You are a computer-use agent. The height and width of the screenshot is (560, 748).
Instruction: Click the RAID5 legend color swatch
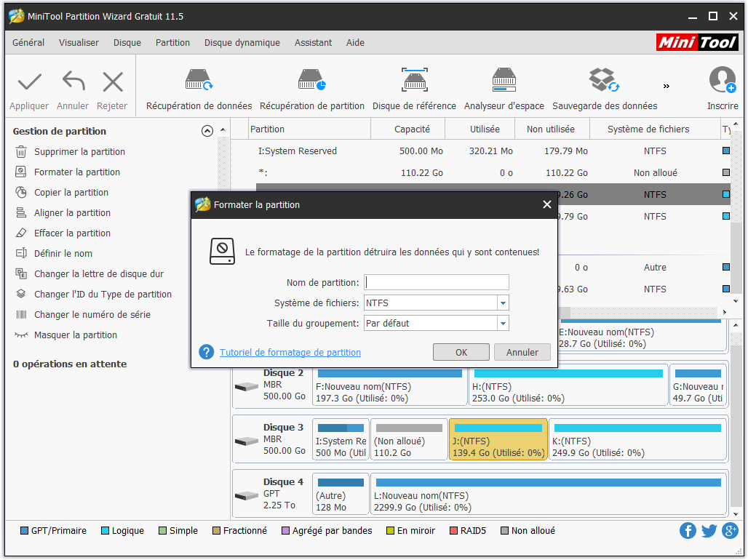coord(453,531)
